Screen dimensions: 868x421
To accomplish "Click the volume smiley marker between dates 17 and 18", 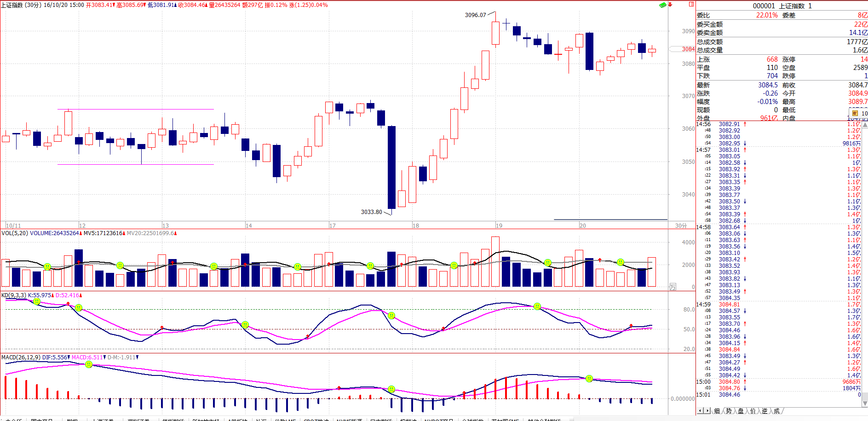I will [x=370, y=266].
